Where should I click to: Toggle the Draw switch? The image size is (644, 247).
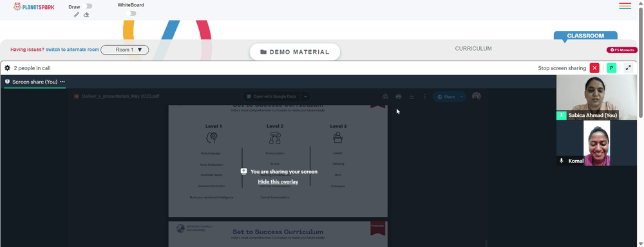tap(87, 6)
